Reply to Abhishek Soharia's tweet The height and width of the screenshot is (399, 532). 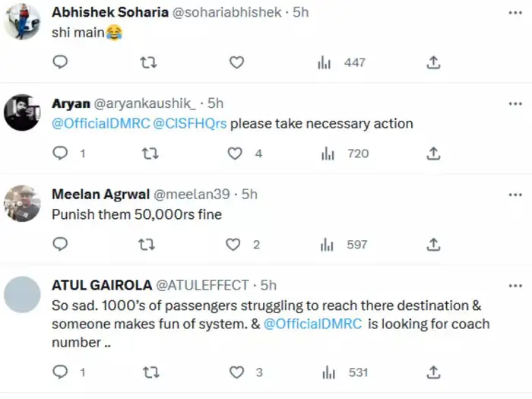pos(60,62)
